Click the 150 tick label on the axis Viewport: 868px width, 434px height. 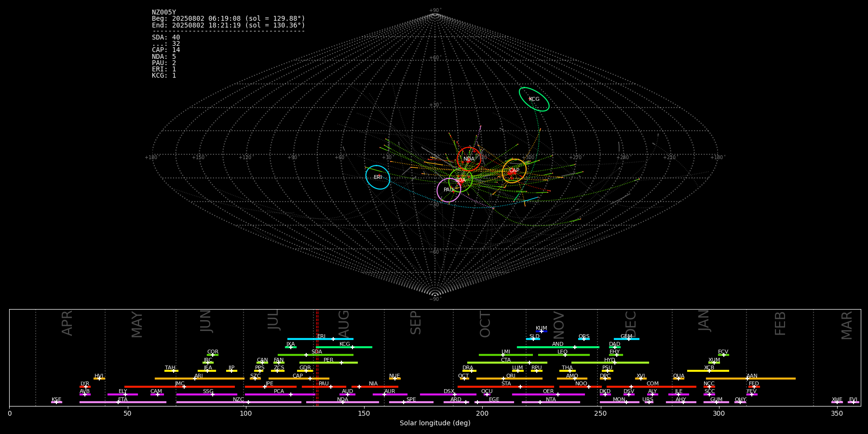pos(364,413)
